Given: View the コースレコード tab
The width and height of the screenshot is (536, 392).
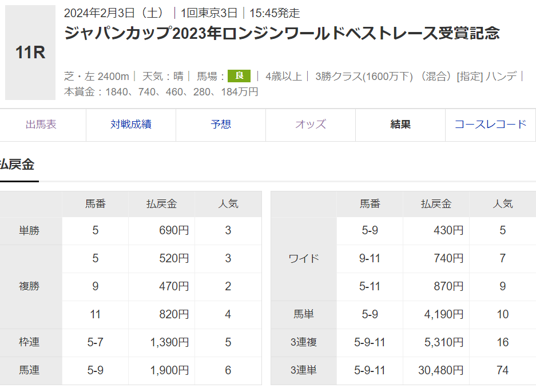Looking at the screenshot, I should [x=490, y=125].
